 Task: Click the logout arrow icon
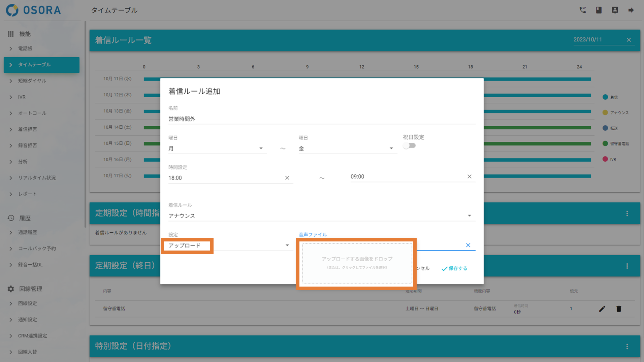pos(631,10)
